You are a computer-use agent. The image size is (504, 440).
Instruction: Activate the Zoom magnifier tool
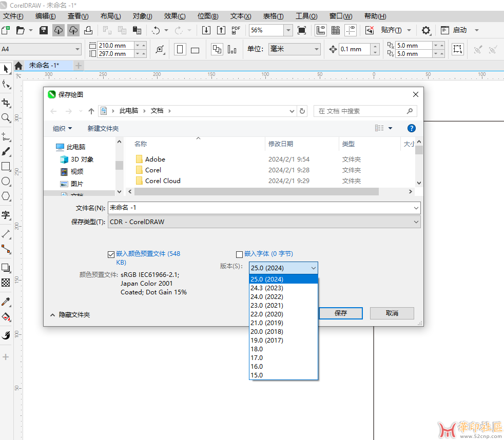pyautogui.click(x=6, y=117)
